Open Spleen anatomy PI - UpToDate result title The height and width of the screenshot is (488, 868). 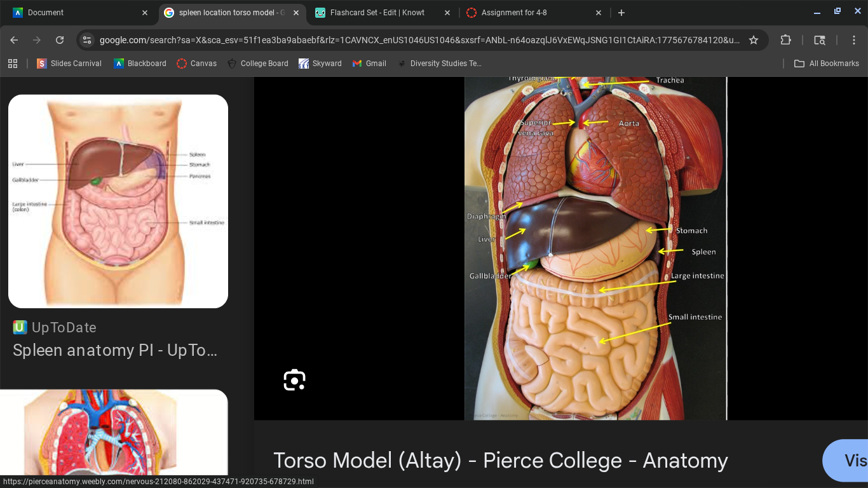click(x=115, y=350)
